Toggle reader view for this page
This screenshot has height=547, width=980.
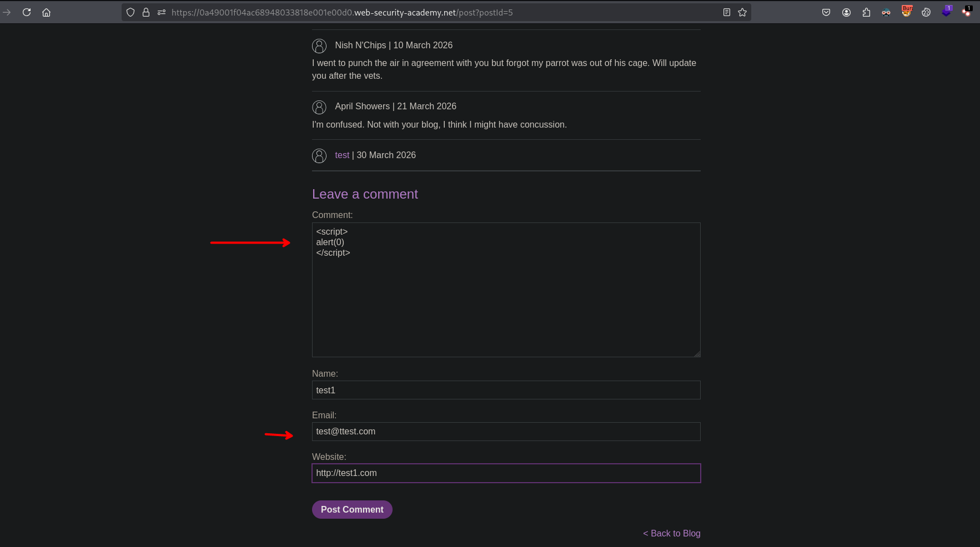726,12
